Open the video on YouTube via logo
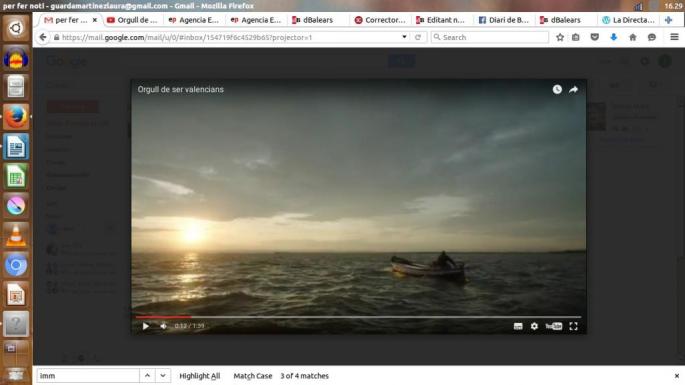The width and height of the screenshot is (685, 385). coord(554,326)
